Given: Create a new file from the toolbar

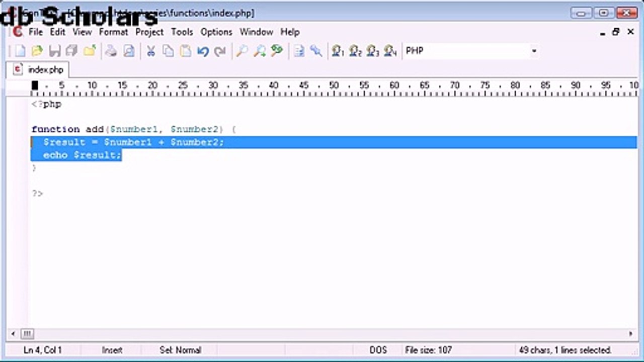Looking at the screenshot, I should coord(20,51).
